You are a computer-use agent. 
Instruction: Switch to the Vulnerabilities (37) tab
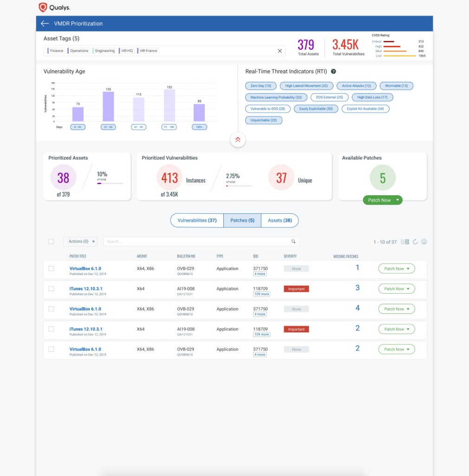(197, 220)
